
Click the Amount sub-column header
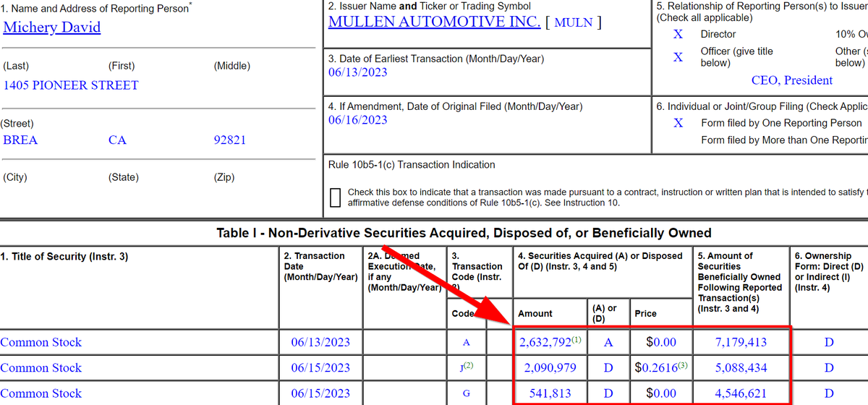(535, 314)
